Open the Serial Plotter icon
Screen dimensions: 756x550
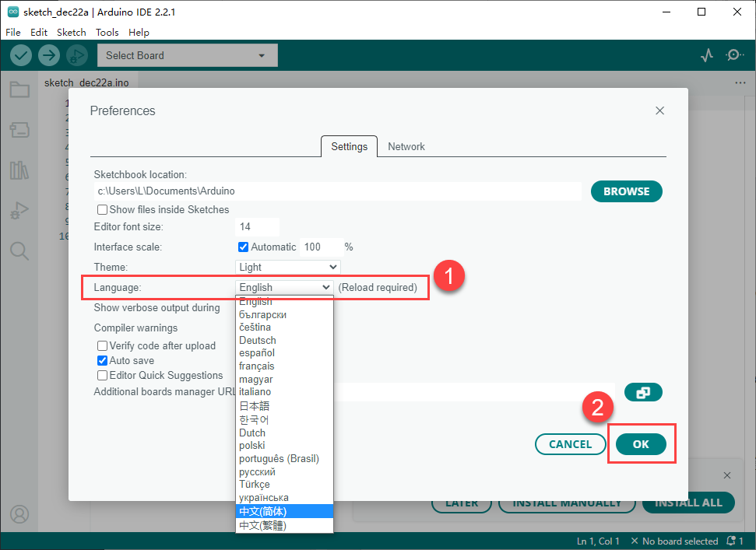[706, 55]
